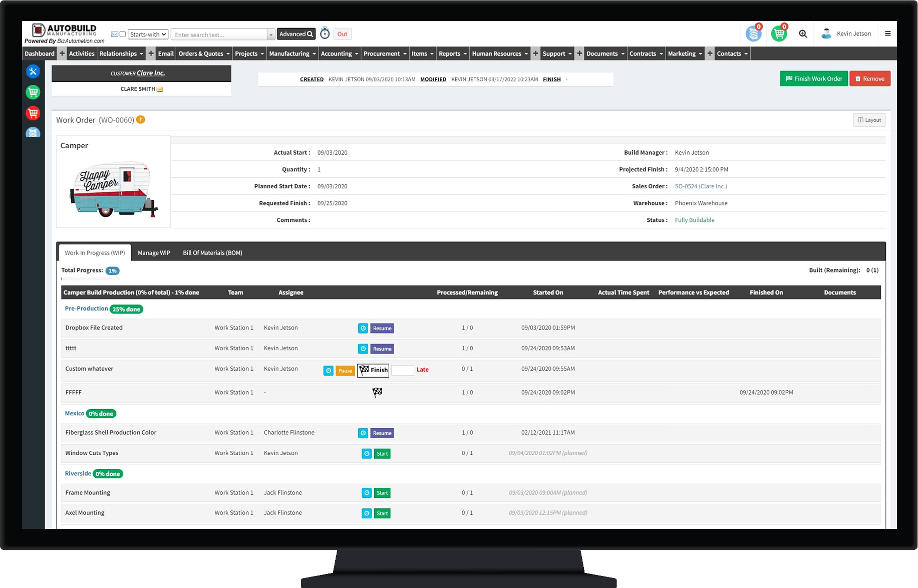Select the Work In Progress (WIP) tab

95,253
